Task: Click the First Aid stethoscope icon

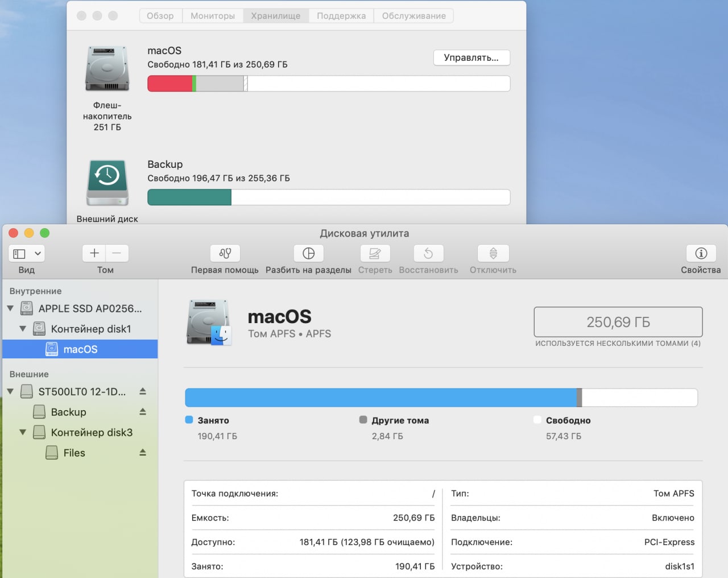Action: 225,253
